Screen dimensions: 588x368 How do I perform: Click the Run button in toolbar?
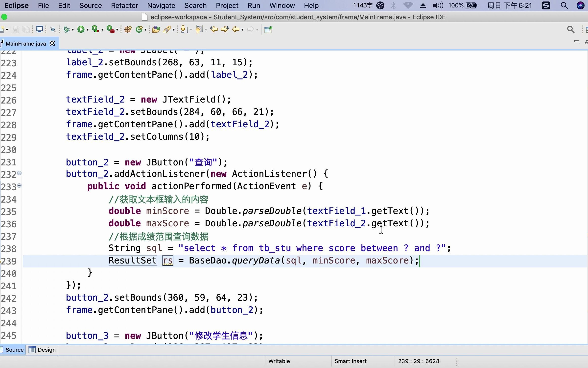(81, 29)
